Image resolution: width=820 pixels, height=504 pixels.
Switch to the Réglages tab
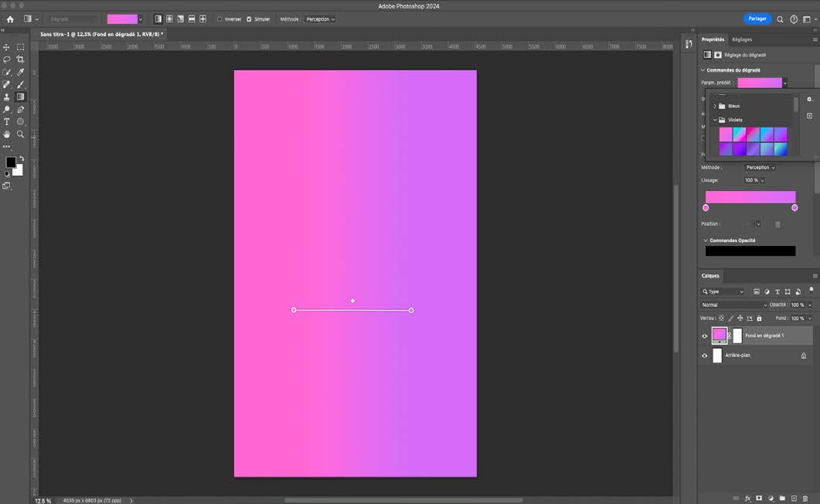point(742,39)
